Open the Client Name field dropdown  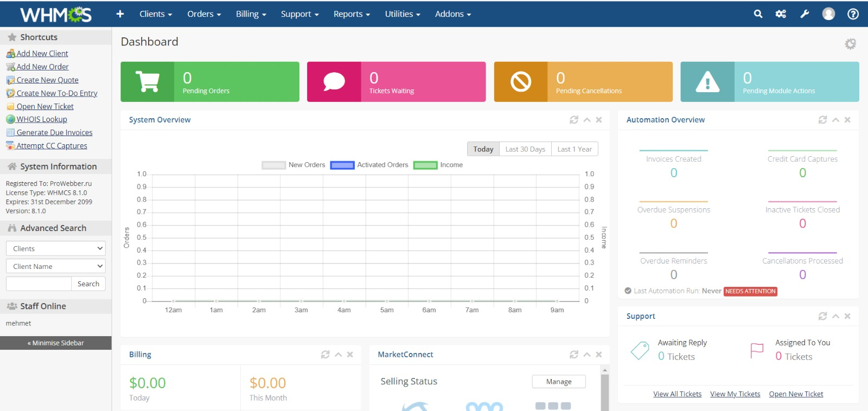click(55, 266)
